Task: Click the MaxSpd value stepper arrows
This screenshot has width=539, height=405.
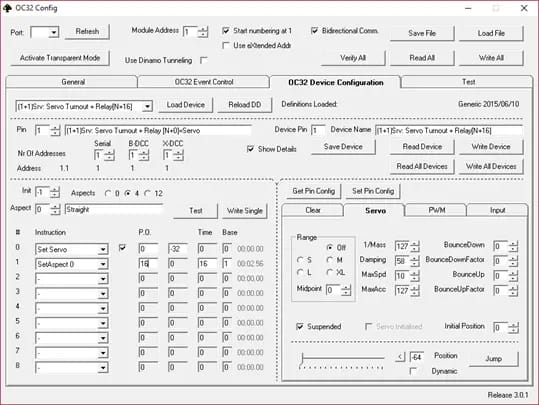Action: click(415, 276)
